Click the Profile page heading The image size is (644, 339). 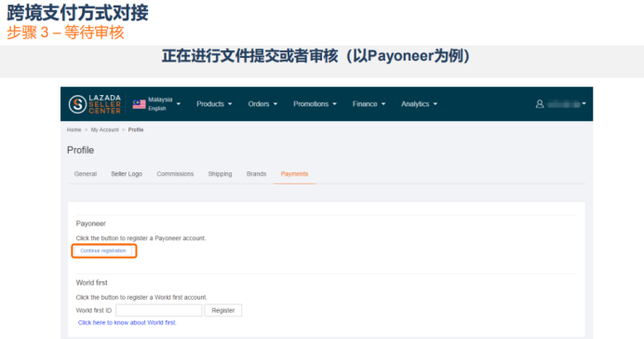[x=80, y=150]
